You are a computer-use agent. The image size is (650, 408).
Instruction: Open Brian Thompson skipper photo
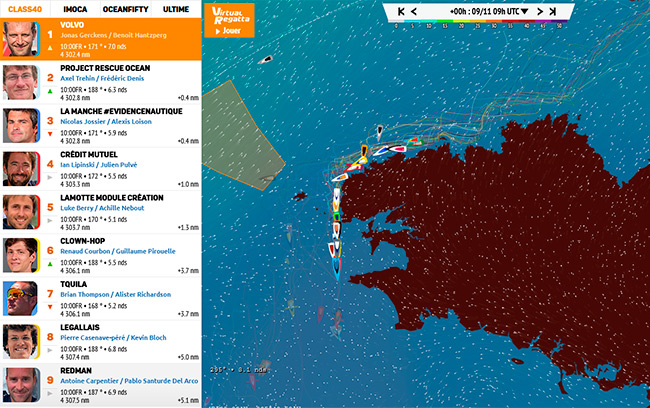click(x=21, y=298)
